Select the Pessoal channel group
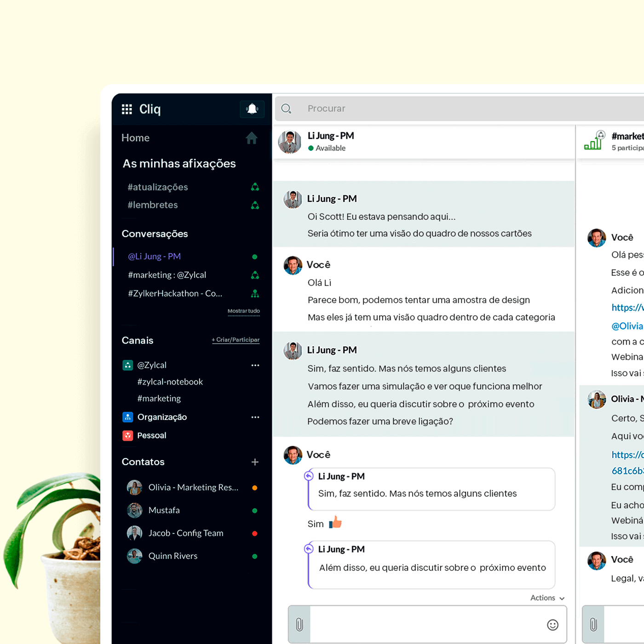Screen dimensions: 644x644 click(152, 436)
